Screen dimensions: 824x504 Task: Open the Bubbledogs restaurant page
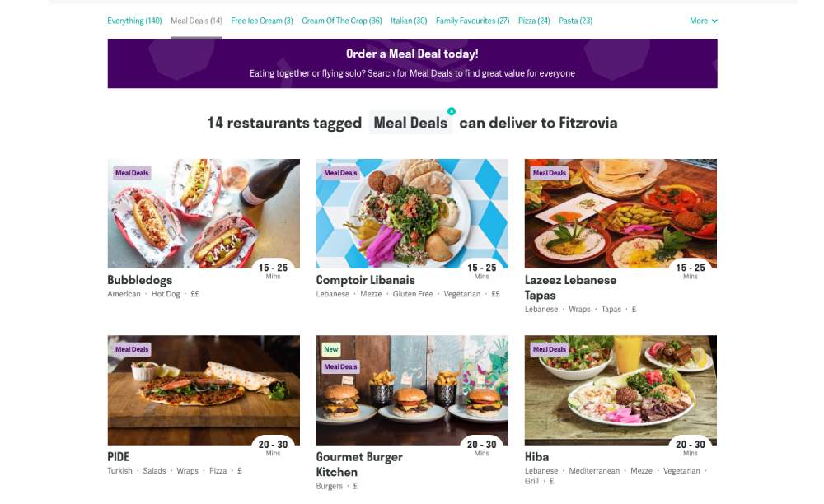[139, 280]
